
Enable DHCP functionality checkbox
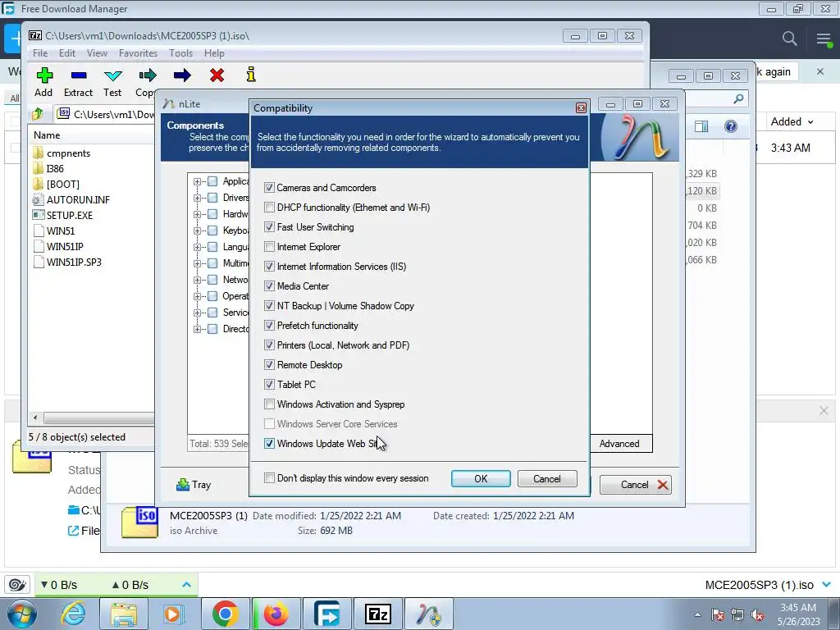269,208
